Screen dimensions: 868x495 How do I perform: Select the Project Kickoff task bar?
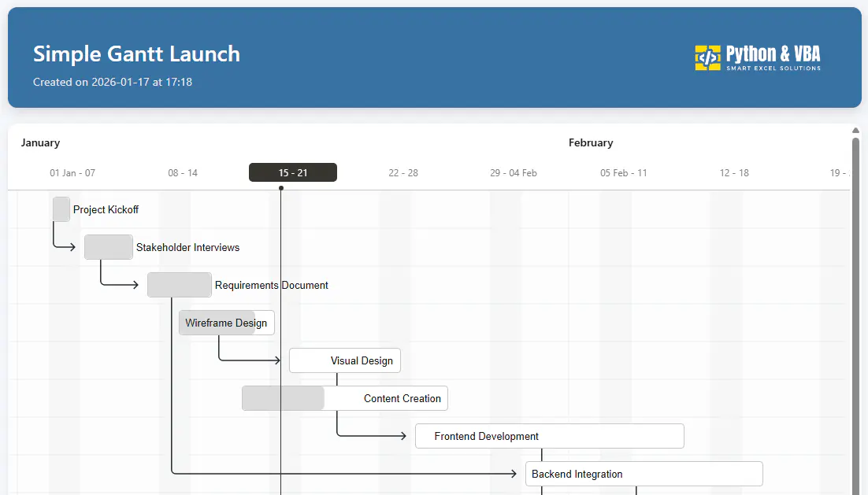tap(61, 209)
